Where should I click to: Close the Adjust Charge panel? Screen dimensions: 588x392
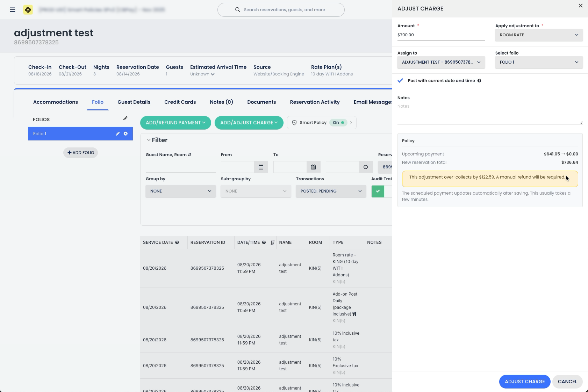pyautogui.click(x=581, y=6)
